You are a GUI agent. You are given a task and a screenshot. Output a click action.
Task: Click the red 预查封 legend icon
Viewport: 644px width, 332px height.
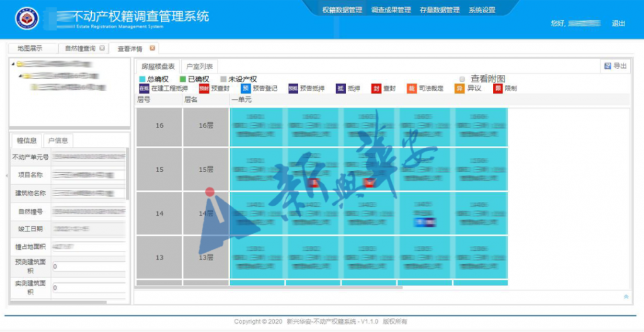click(x=203, y=89)
